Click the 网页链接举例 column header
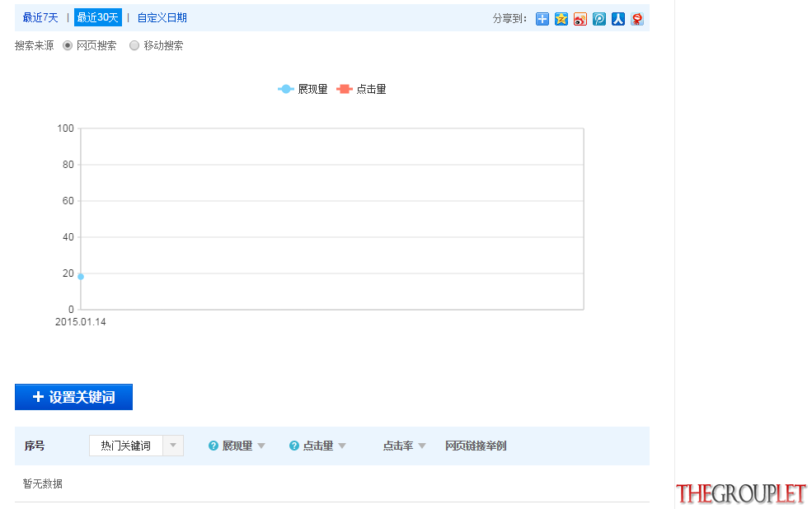The image size is (812, 509). point(476,446)
